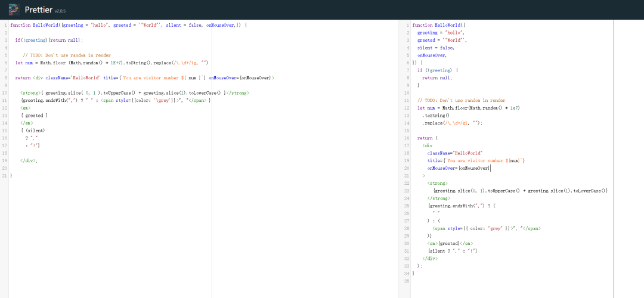The image size is (644, 298).
Task: Click output line 'let num = Math.floor(Math.random() * 1e7)'
Action: (x=469, y=108)
